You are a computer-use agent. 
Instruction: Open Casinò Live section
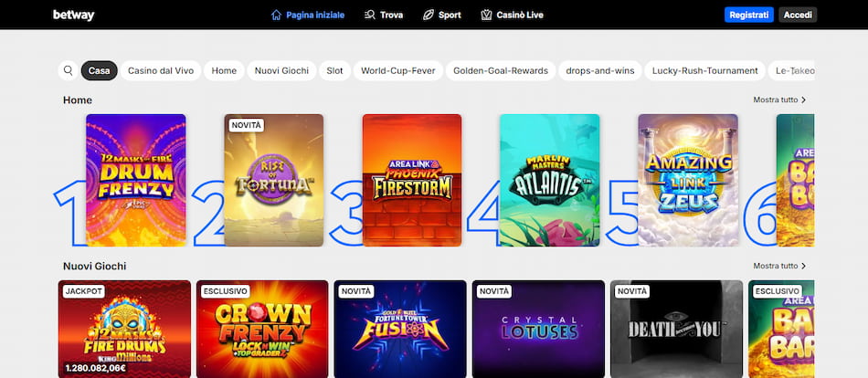click(512, 15)
